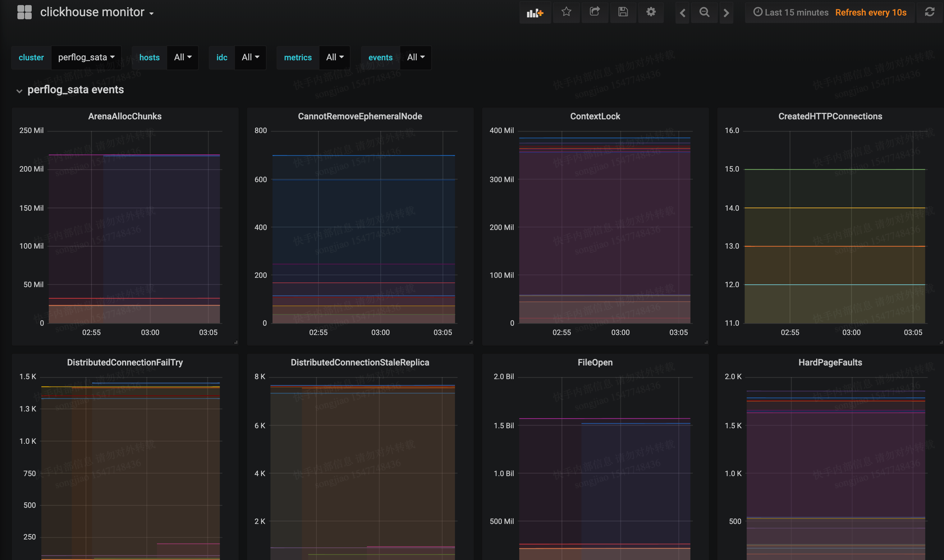Image resolution: width=944 pixels, height=560 pixels.
Task: Zoom out the time range
Action: pyautogui.click(x=704, y=12)
